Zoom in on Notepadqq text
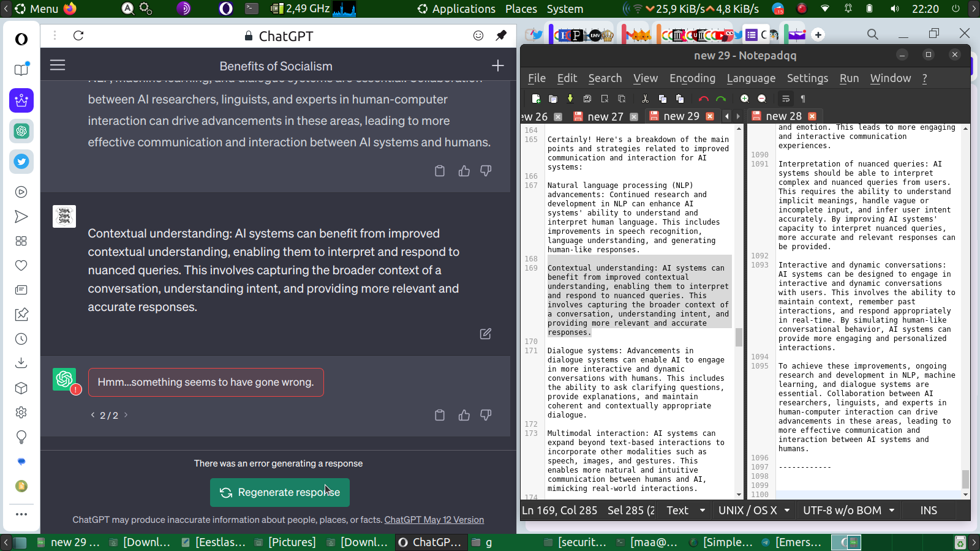Screen dimensions: 980x551 tap(744, 99)
